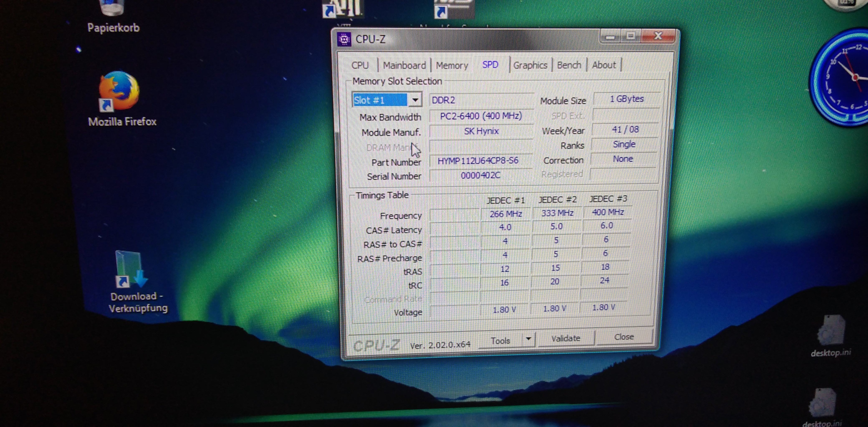This screenshot has height=427, width=868.
Task: Click the Validate button
Action: click(566, 338)
